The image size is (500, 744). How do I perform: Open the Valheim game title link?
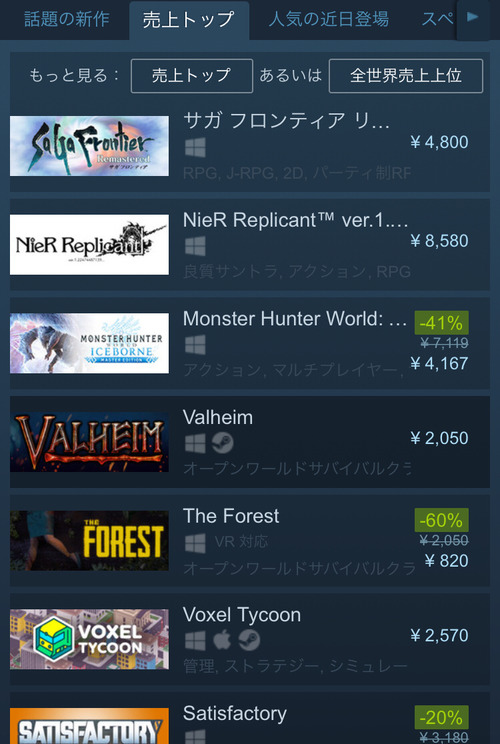218,418
